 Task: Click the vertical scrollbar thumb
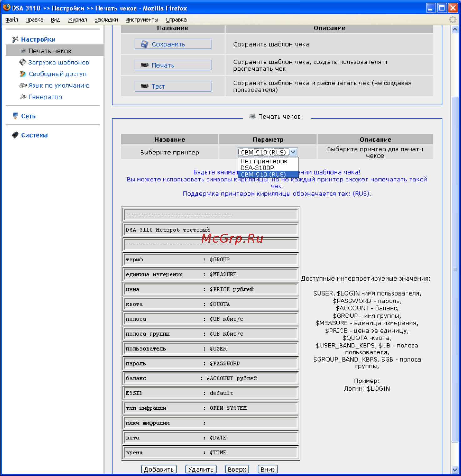(455, 269)
